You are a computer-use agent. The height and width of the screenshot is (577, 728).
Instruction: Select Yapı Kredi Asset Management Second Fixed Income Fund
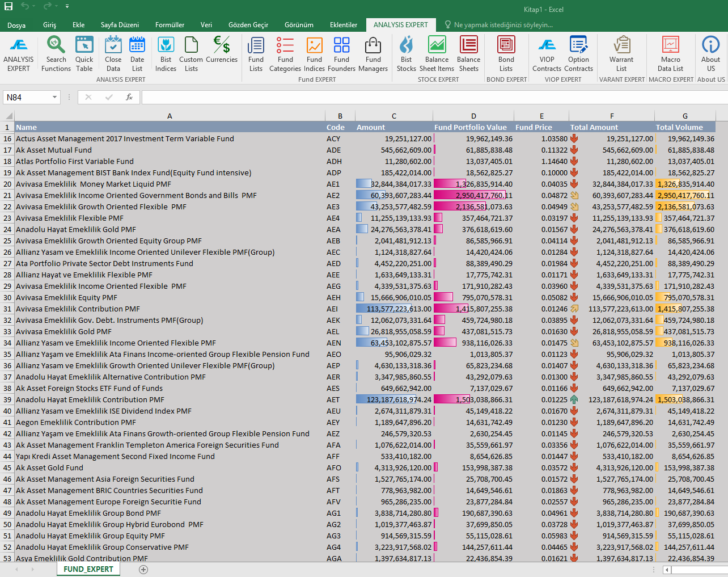[170, 456]
